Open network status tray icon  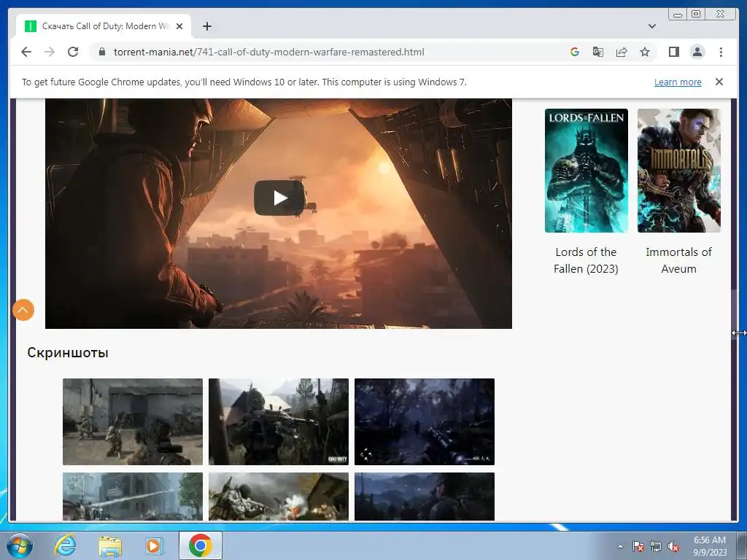click(656, 546)
